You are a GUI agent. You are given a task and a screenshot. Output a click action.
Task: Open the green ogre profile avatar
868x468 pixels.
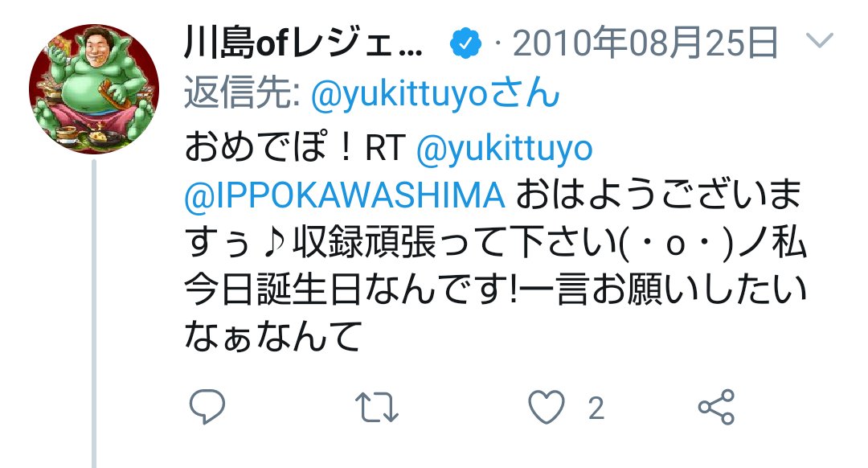click(x=94, y=88)
